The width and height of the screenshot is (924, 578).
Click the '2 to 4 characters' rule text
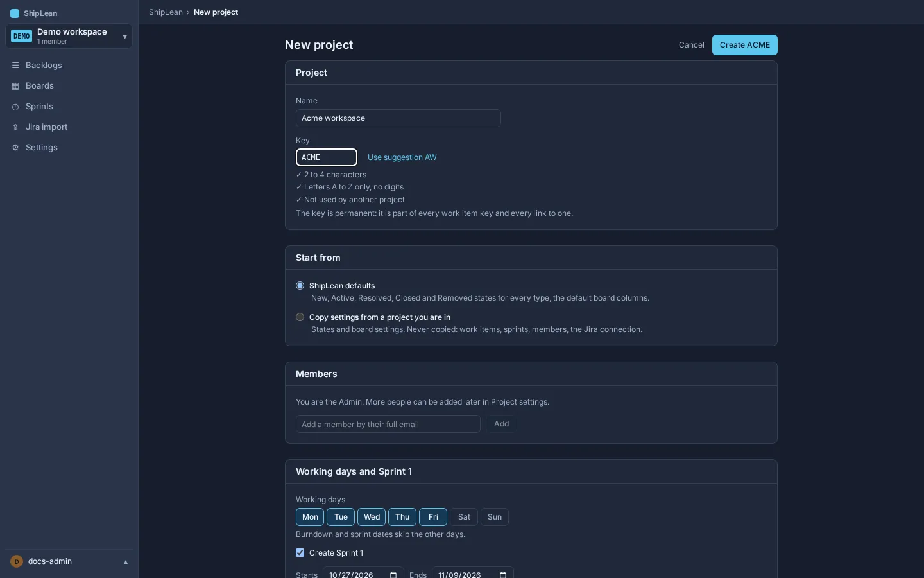[x=336, y=175]
